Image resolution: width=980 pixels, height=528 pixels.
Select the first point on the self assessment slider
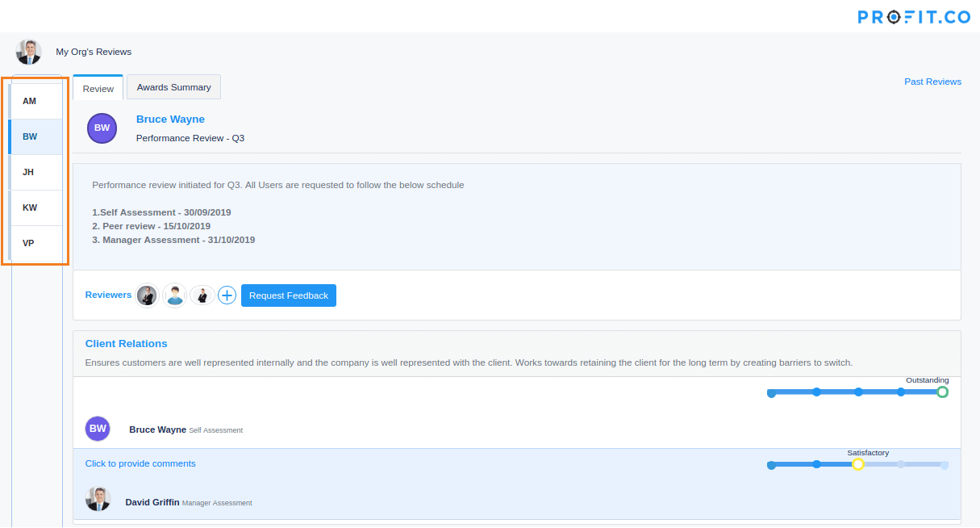771,393
